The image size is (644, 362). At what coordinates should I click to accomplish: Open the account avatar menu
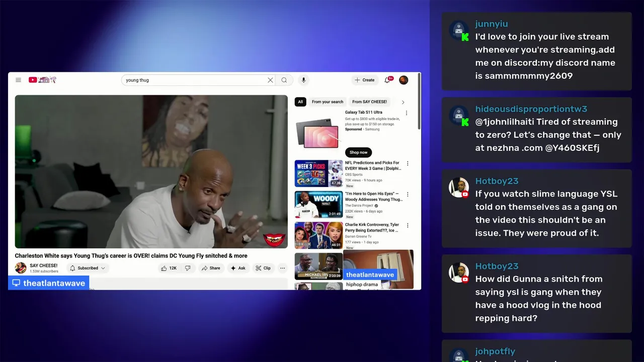click(x=404, y=80)
